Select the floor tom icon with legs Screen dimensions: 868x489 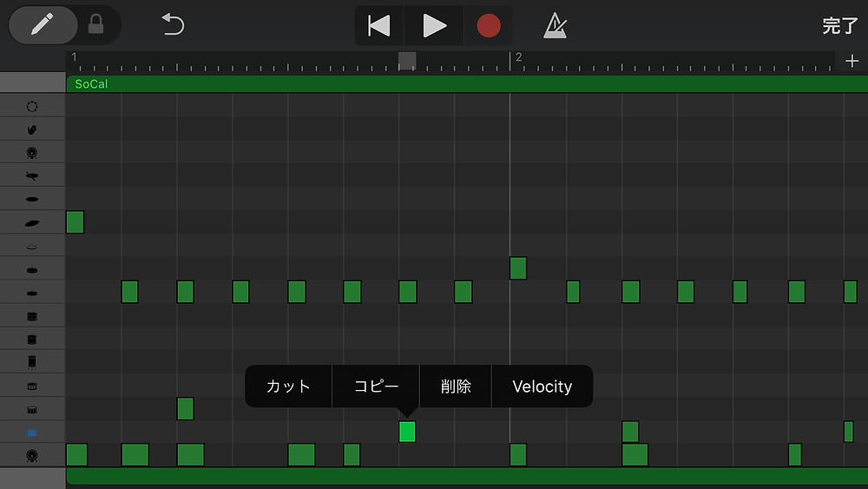pyautogui.click(x=32, y=363)
